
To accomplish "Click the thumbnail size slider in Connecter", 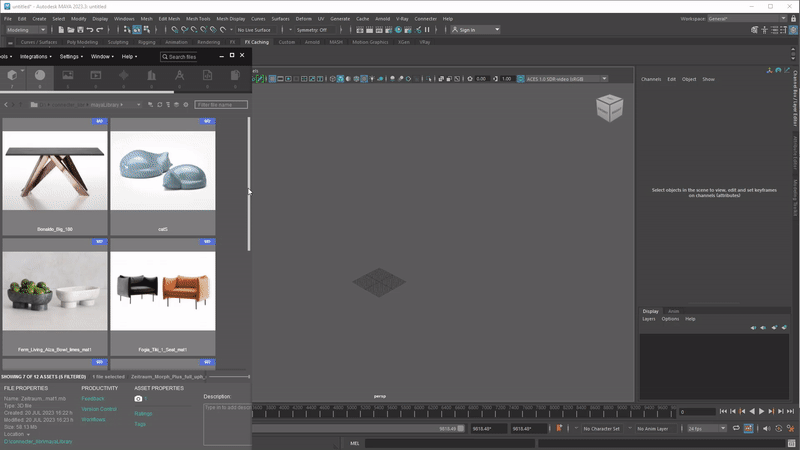I will [229, 377].
